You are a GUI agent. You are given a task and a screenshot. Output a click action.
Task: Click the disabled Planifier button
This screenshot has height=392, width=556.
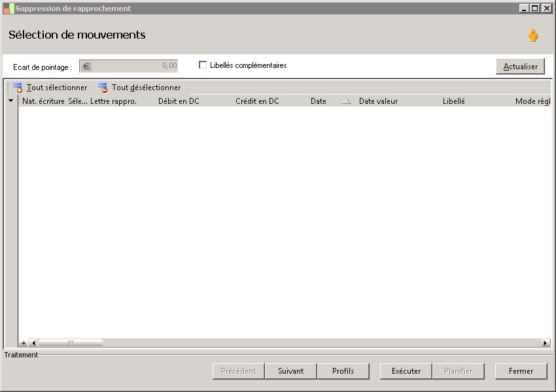tap(458, 371)
